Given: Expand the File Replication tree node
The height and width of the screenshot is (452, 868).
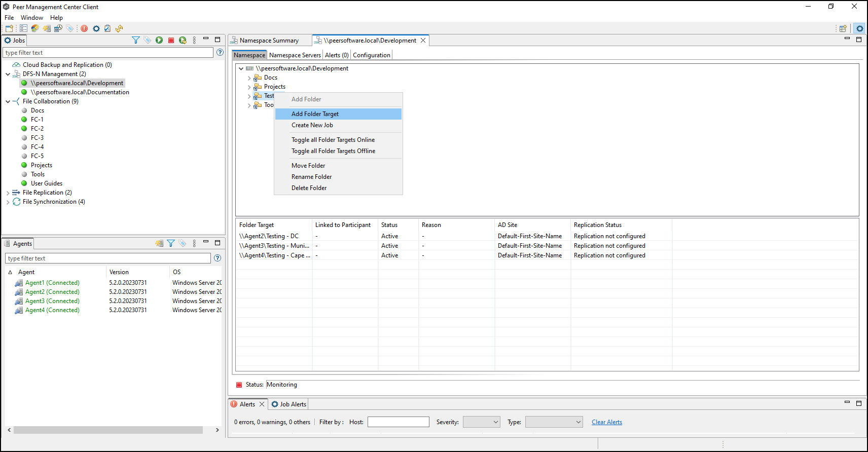Looking at the screenshot, I should pos(8,193).
